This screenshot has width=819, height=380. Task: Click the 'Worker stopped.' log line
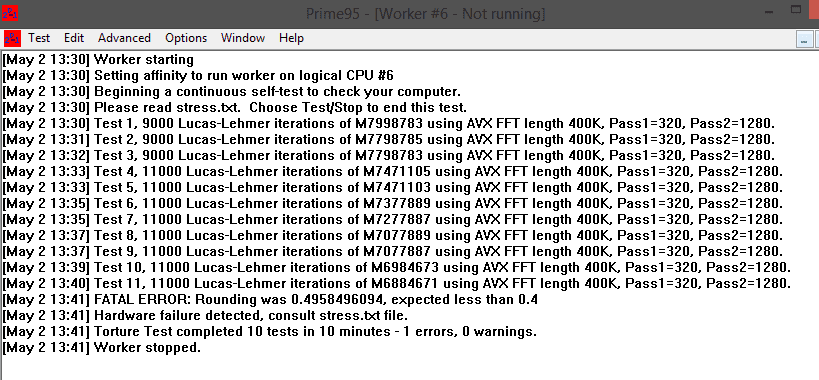[x=101, y=348]
